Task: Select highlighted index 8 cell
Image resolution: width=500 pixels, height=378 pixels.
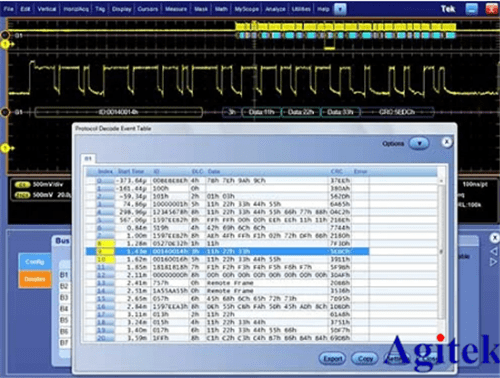Action: point(105,244)
